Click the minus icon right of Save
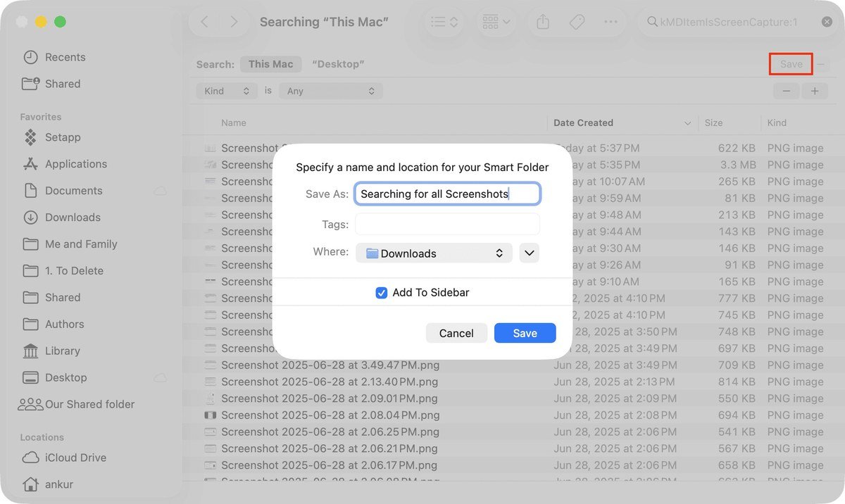 (x=821, y=64)
